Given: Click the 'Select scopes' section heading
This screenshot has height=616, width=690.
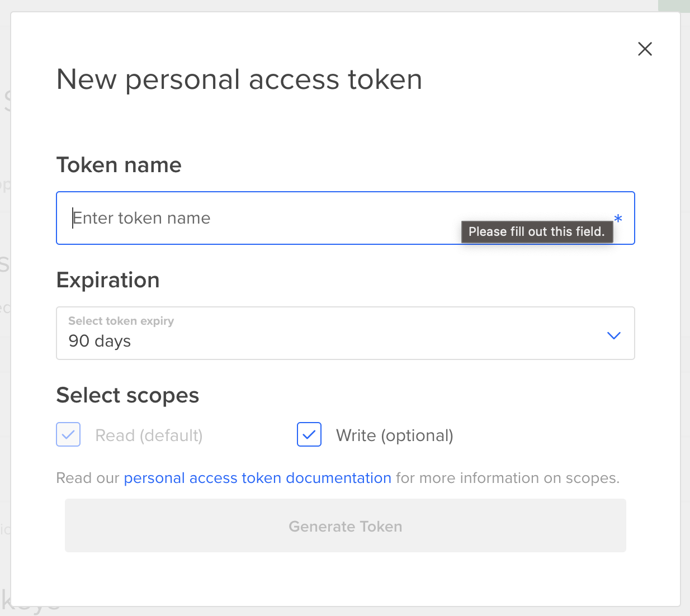Looking at the screenshot, I should pos(127,395).
